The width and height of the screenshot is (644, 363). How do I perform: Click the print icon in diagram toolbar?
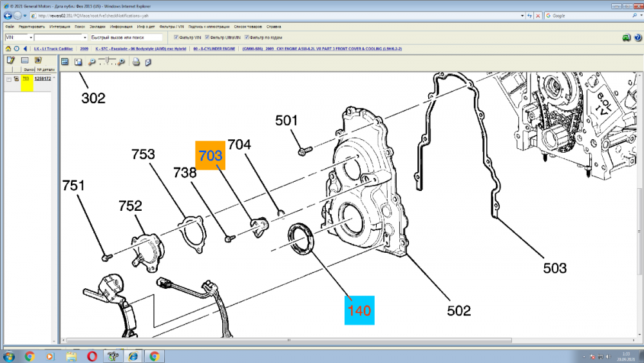point(136,63)
